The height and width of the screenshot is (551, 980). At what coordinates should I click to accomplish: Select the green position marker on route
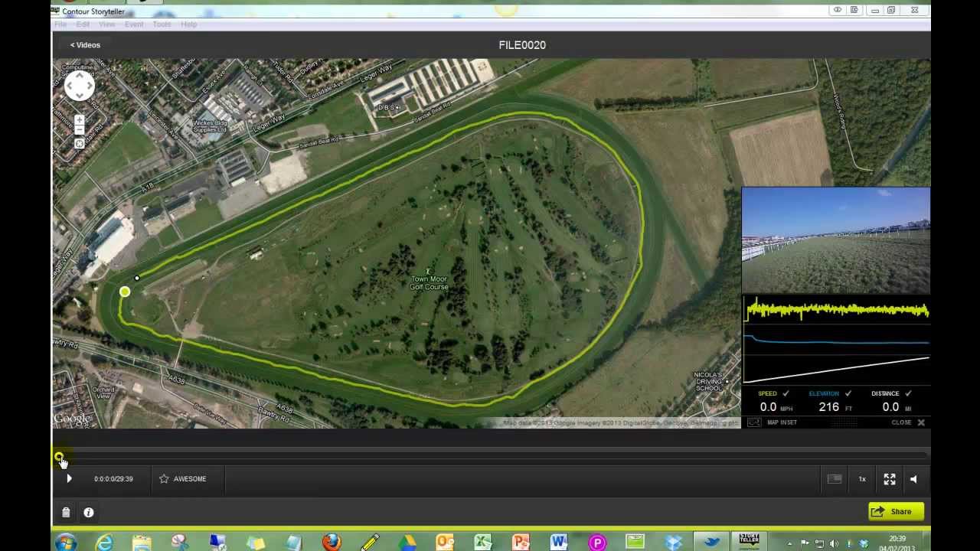coord(125,292)
